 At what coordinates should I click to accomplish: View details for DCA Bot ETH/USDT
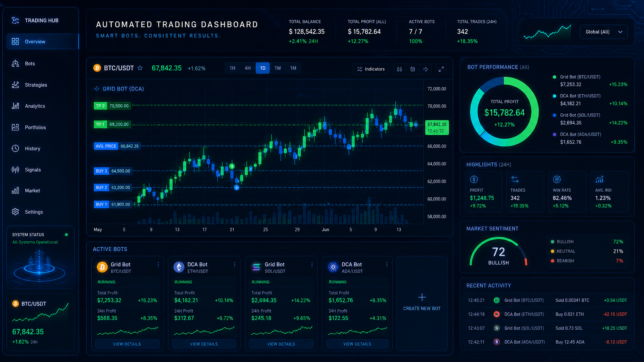coord(204,344)
